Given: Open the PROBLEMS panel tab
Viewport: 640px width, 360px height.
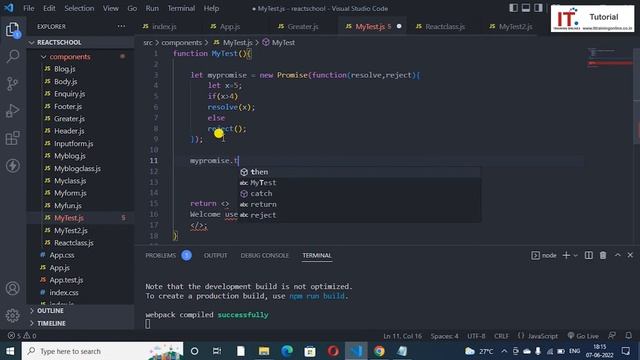Looking at the screenshot, I should 160,256.
